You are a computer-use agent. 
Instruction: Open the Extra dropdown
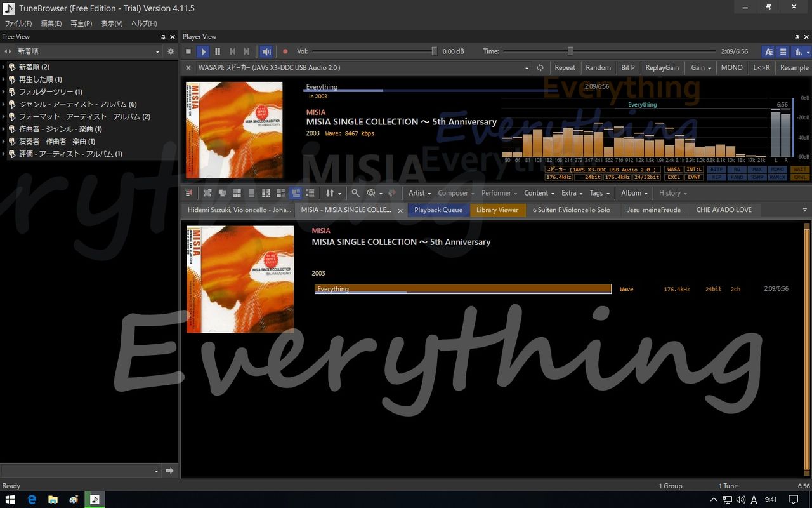(x=572, y=193)
